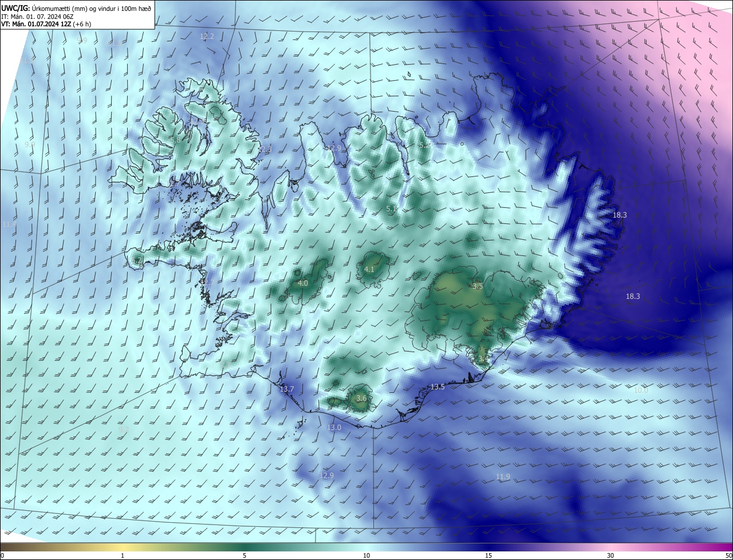Click the 13.5 value on the southeast coast
The height and width of the screenshot is (560, 733).
pos(438,387)
